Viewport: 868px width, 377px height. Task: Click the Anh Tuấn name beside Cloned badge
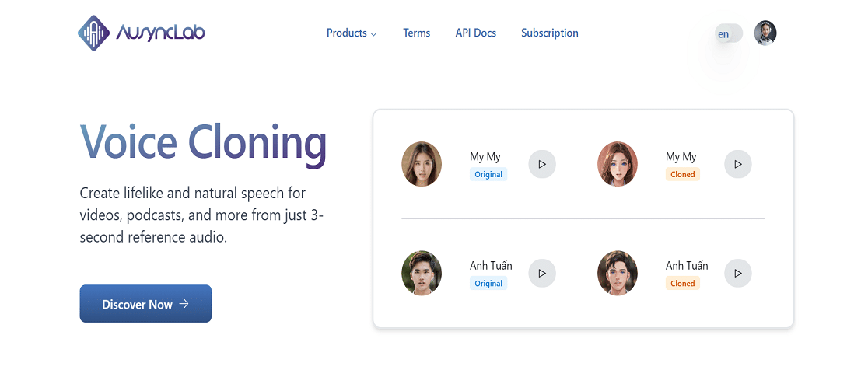click(687, 266)
